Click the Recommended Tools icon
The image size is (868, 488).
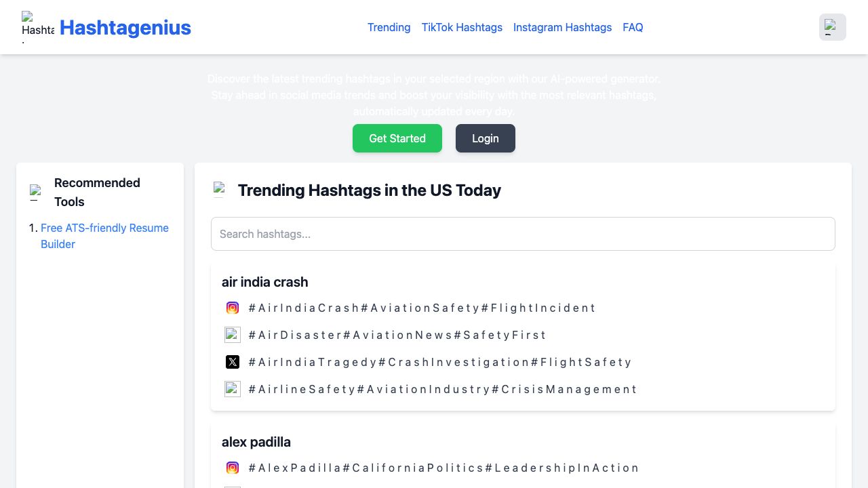(36, 192)
